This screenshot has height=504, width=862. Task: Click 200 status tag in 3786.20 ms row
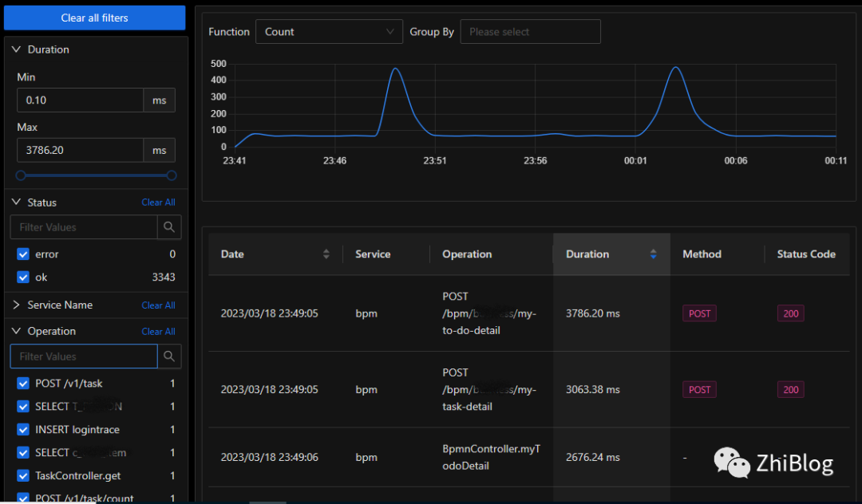(x=790, y=313)
